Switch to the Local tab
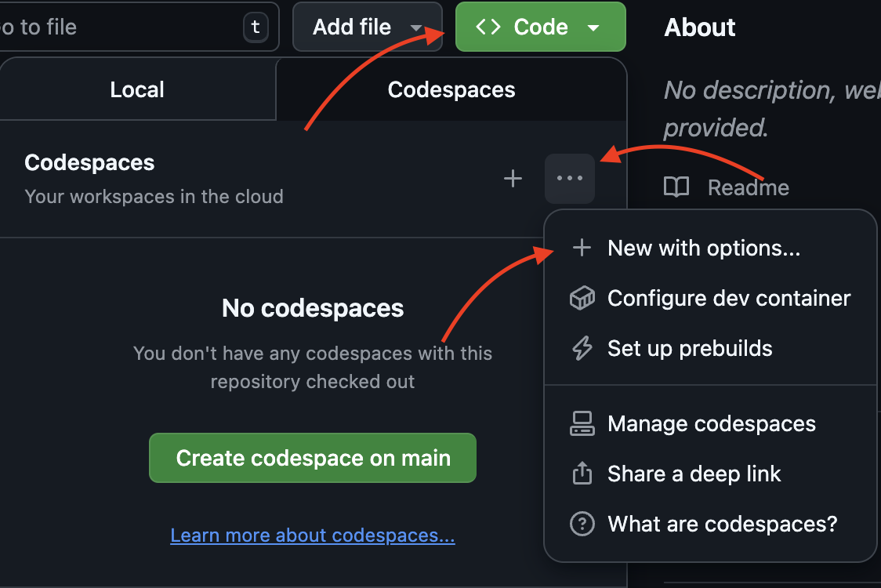This screenshot has width=881, height=588. 137,89
